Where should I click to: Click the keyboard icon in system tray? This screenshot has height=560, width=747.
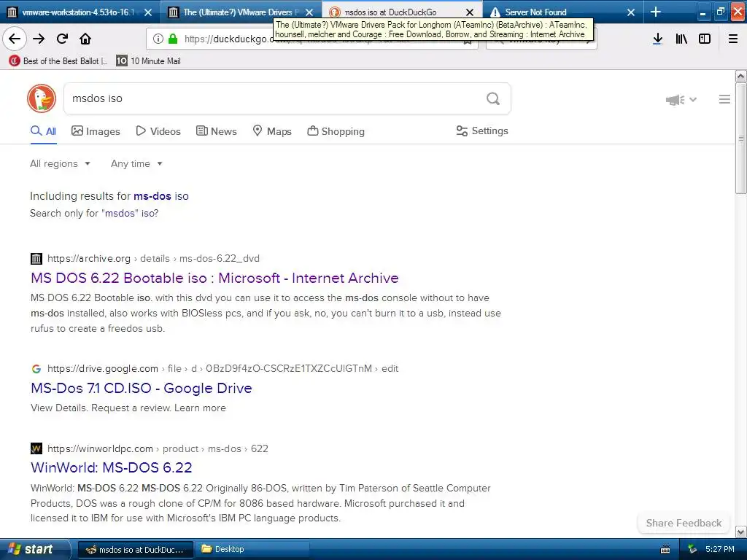point(665,550)
